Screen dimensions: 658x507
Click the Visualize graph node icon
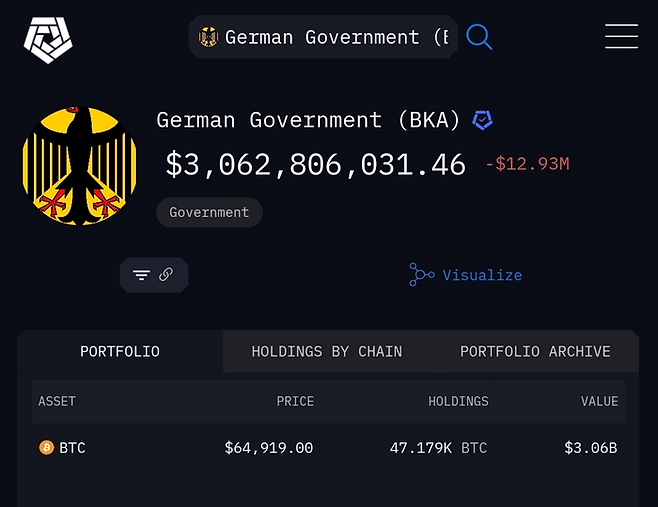(x=421, y=275)
